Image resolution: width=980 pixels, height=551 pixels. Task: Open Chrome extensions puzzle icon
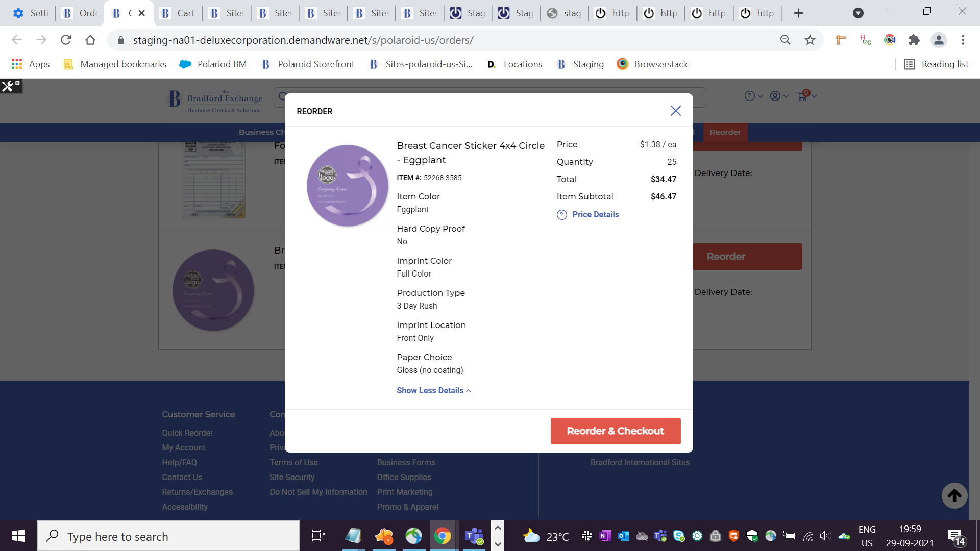point(914,40)
